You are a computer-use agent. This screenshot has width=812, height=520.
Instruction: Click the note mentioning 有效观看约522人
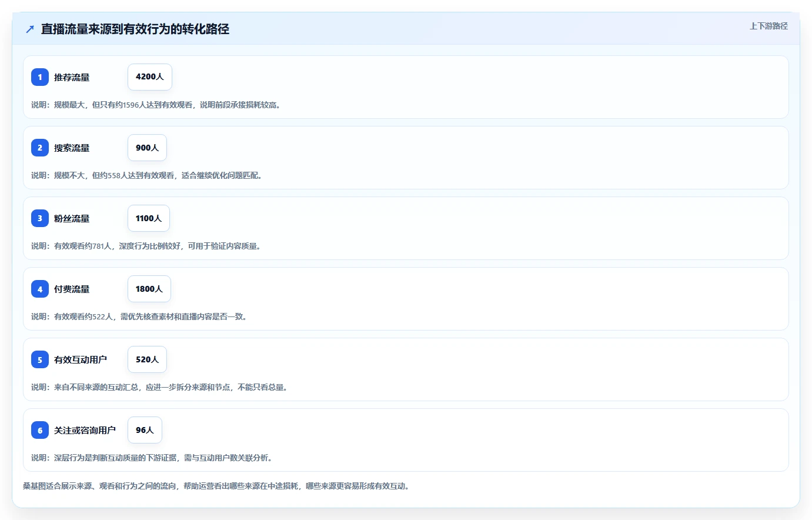tap(141, 316)
